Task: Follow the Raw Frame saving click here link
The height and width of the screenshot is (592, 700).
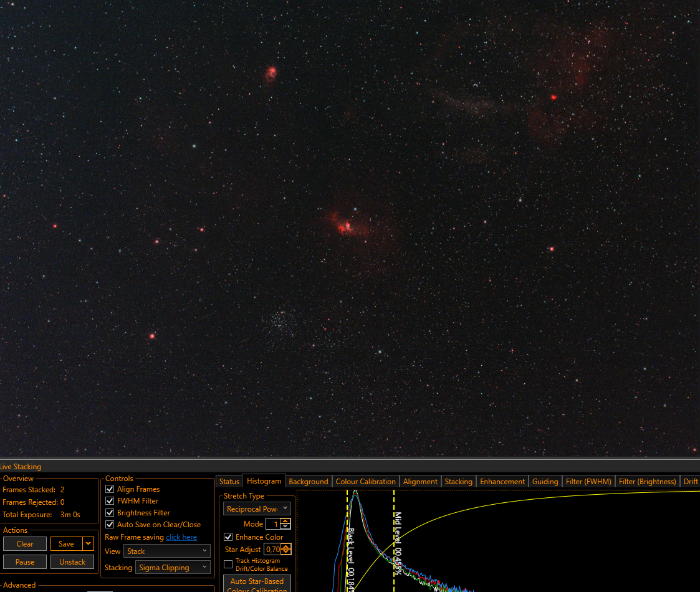Action: (181, 537)
